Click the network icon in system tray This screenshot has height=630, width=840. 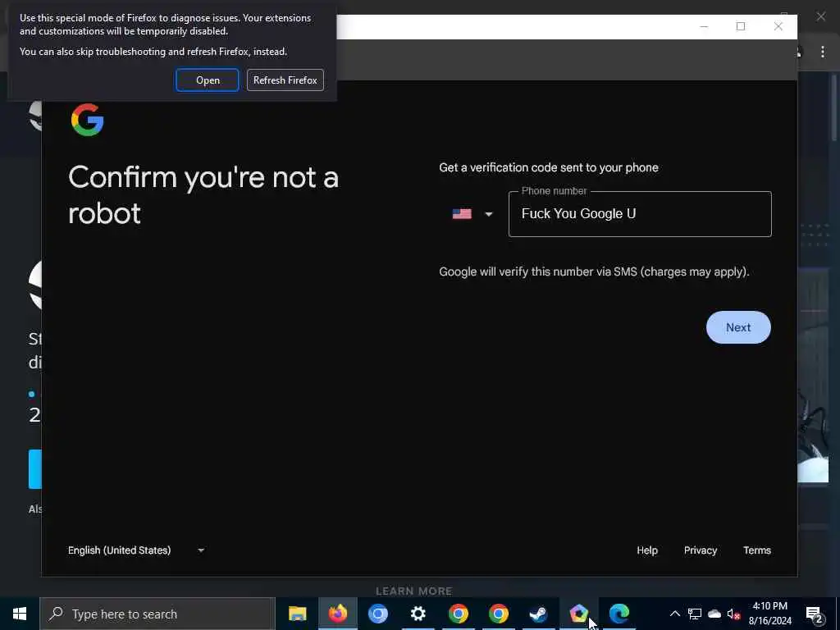(695, 614)
